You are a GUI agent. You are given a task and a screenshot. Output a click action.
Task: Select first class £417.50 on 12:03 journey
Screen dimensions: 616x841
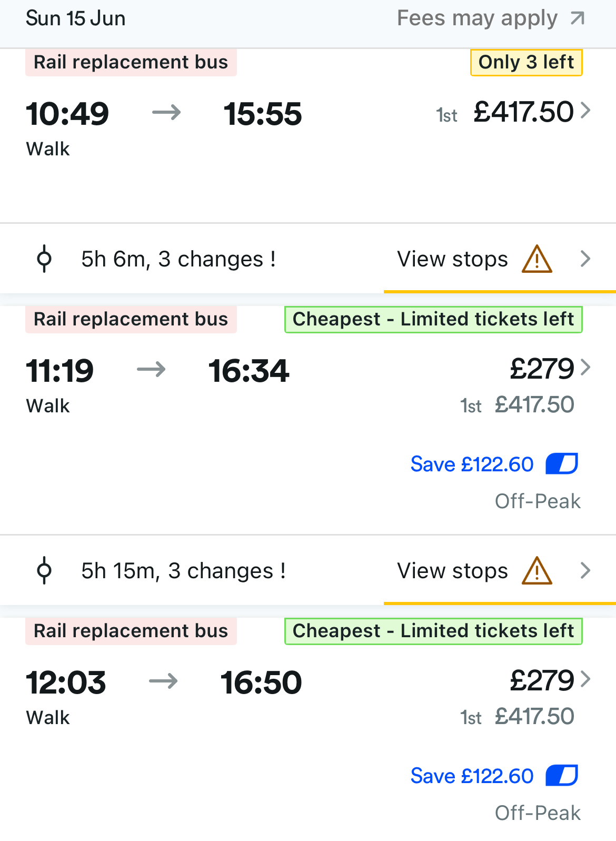[x=534, y=717]
